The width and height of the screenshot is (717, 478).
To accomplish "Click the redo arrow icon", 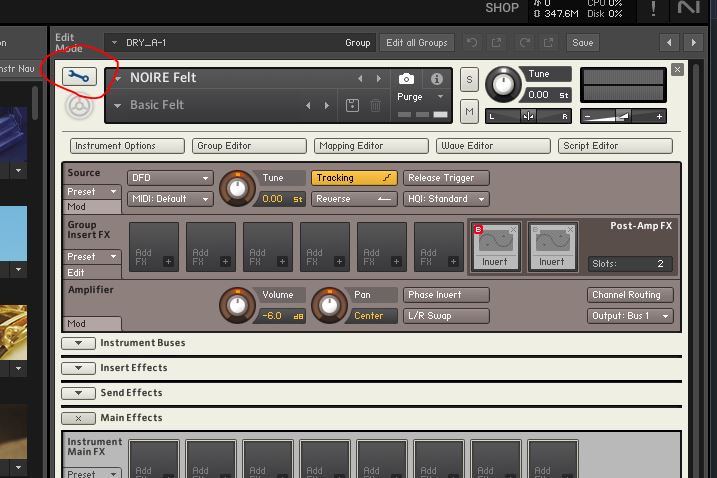I will [526, 43].
